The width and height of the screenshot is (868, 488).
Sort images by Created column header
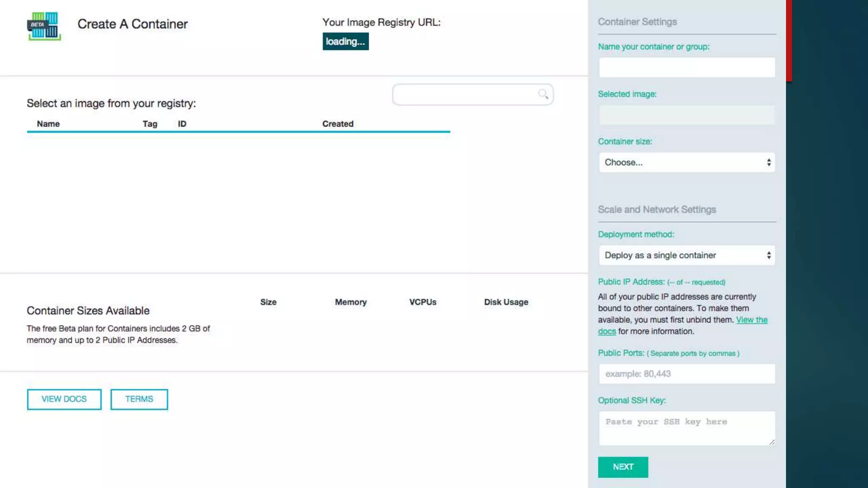pyautogui.click(x=337, y=124)
